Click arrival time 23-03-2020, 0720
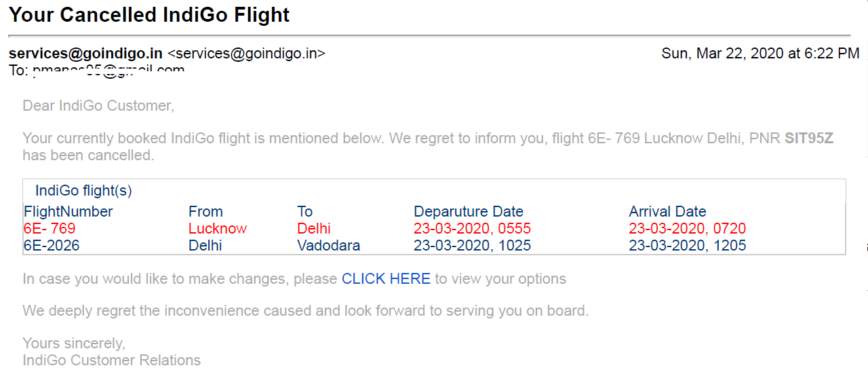 click(x=688, y=229)
